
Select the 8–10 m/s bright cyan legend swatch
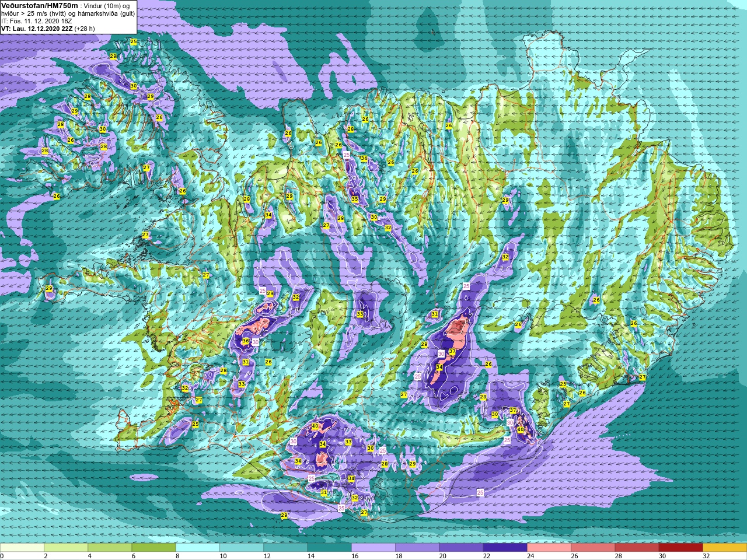pos(198,548)
